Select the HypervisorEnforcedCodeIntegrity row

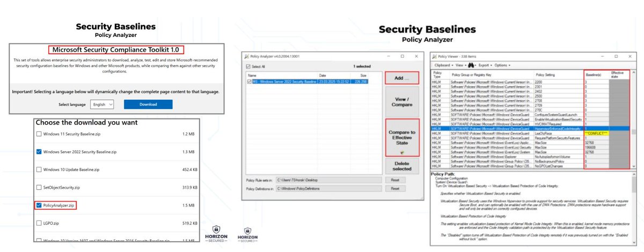click(531, 129)
